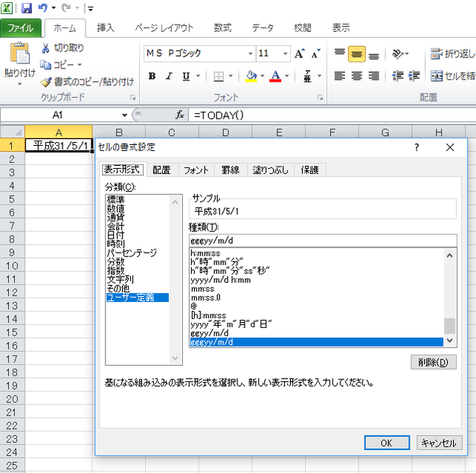The width and height of the screenshot is (476, 473).
Task: Expand the Copy dropdown arrow
Action: tap(80, 65)
